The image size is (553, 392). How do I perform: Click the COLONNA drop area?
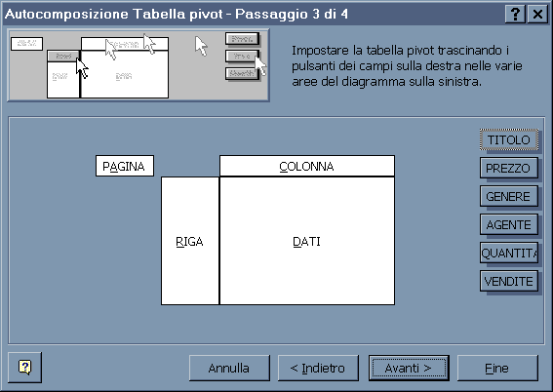pyautogui.click(x=307, y=166)
